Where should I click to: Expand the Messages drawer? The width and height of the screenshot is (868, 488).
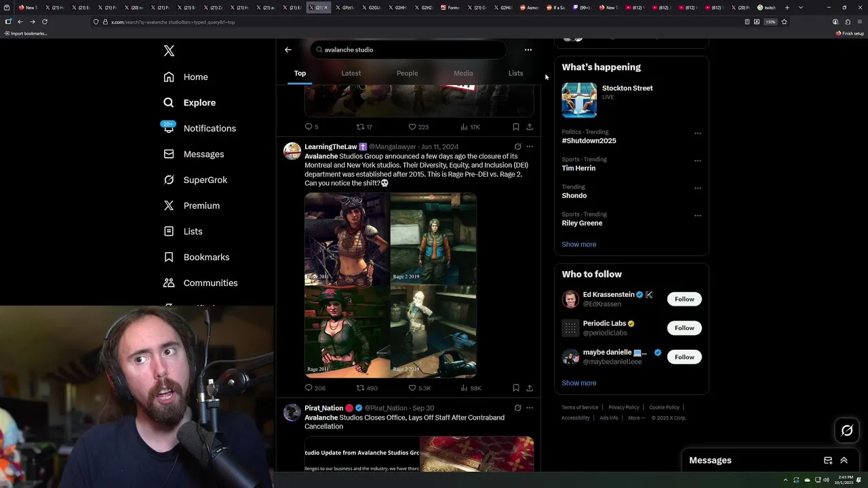844,460
